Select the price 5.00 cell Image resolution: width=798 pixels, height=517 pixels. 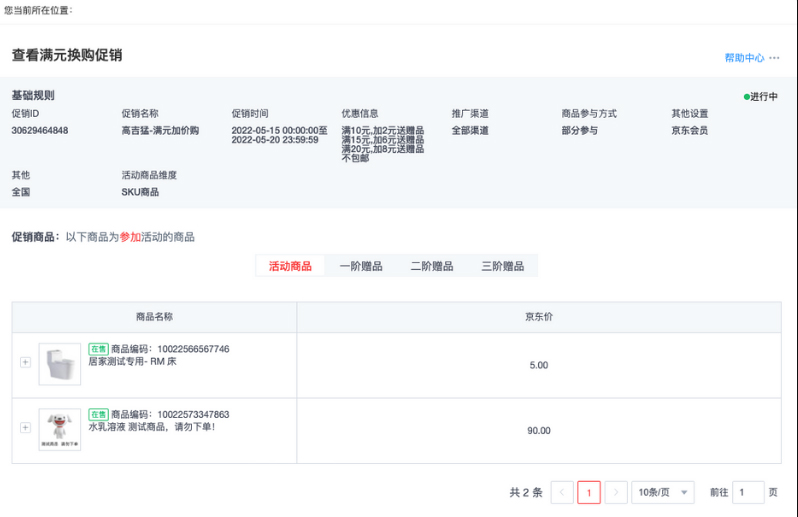[x=539, y=365]
